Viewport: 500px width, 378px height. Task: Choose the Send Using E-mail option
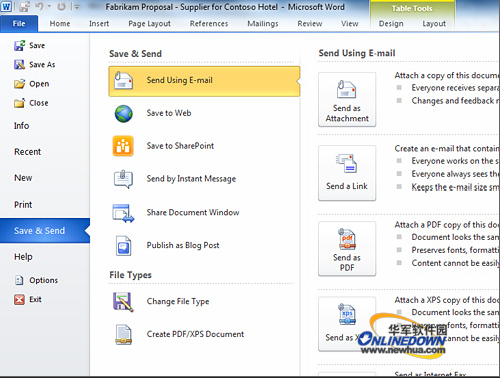[204, 81]
